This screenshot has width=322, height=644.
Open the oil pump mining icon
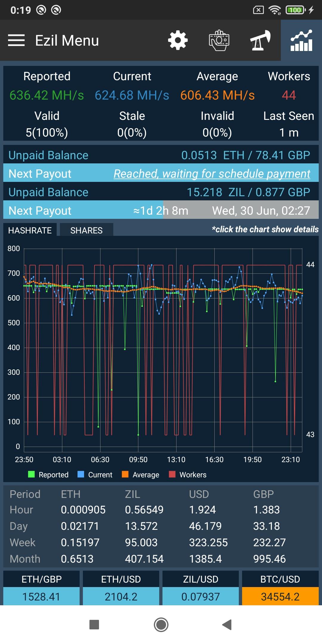260,40
